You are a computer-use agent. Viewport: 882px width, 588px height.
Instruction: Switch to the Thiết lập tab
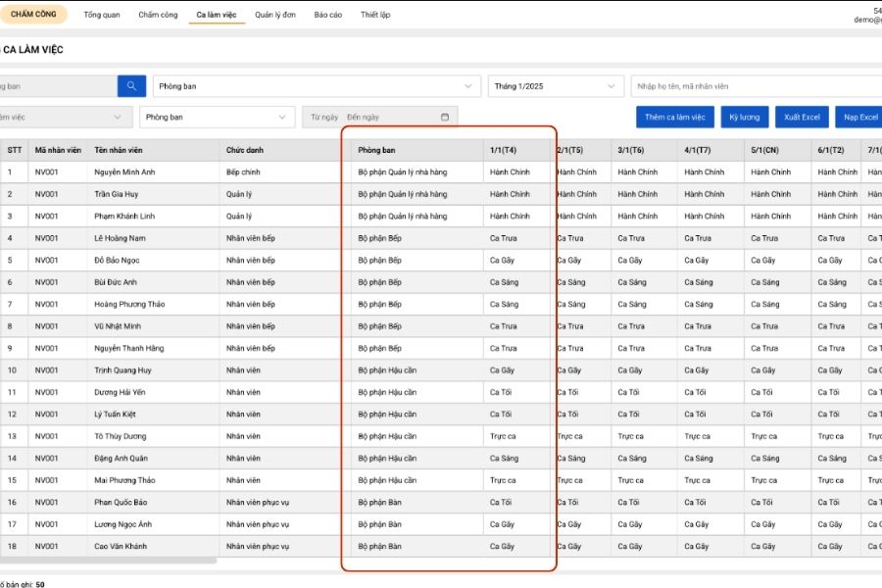pos(375,15)
